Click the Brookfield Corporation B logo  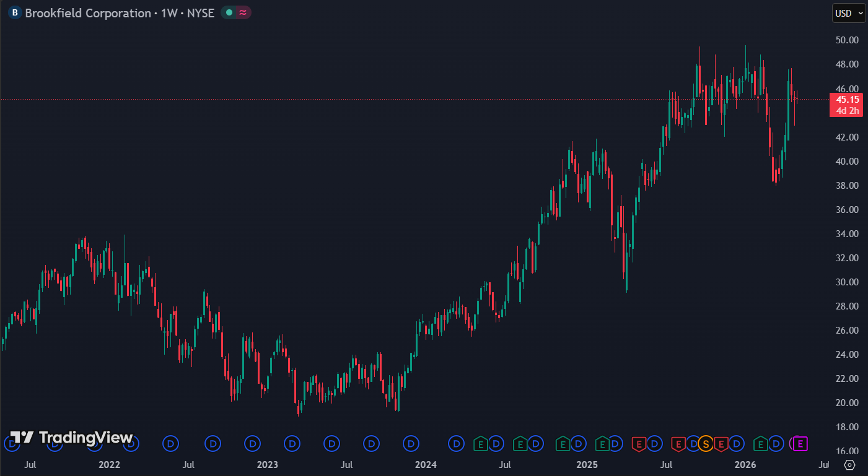[15, 12]
